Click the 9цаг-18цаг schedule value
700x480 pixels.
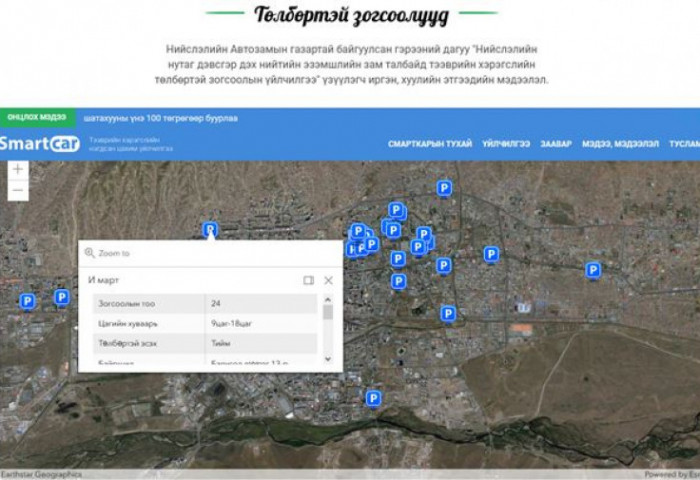coord(231,324)
